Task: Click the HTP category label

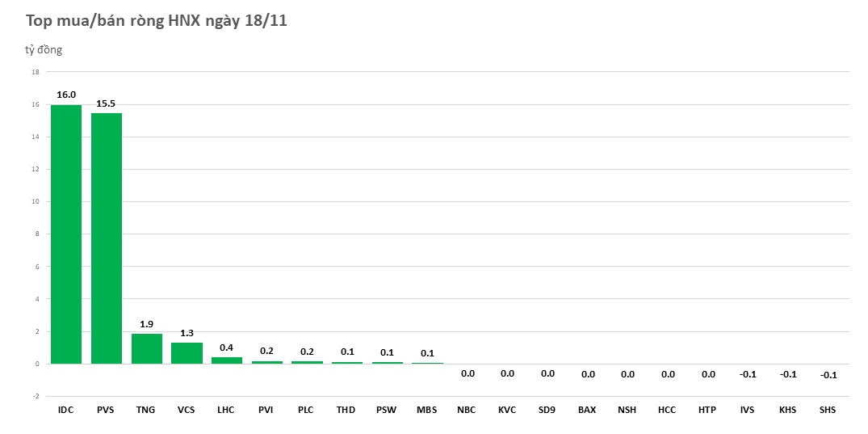Action: pyautogui.click(x=707, y=410)
